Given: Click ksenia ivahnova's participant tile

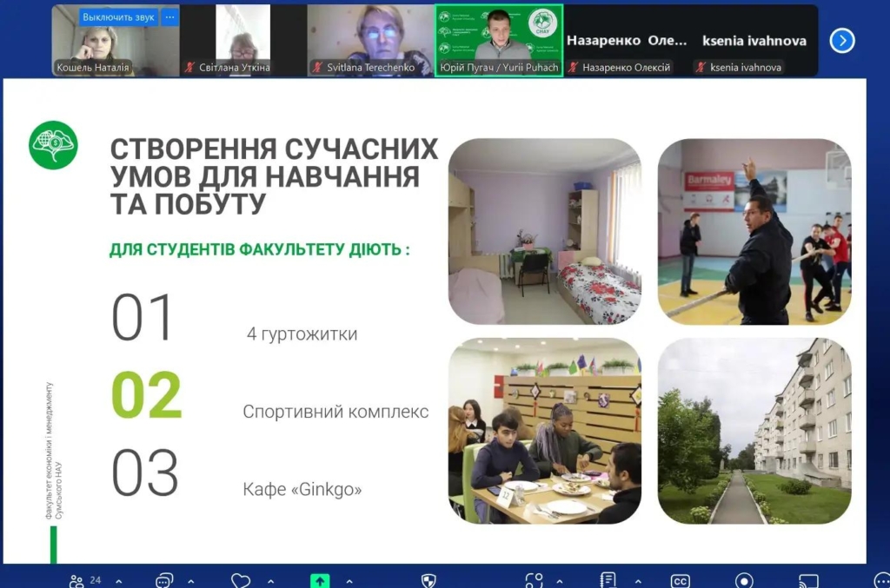Looking at the screenshot, I should pyautogui.click(x=754, y=41).
